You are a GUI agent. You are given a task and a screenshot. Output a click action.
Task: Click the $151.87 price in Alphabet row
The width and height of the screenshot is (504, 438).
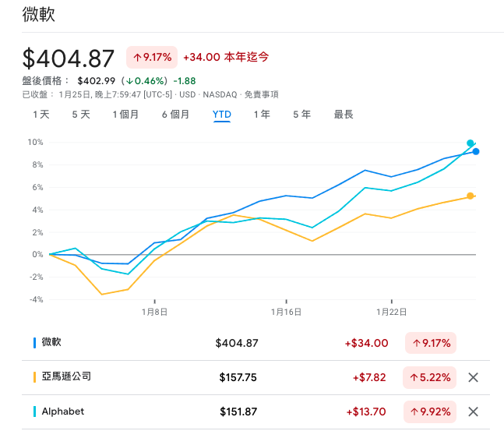pyautogui.click(x=238, y=412)
